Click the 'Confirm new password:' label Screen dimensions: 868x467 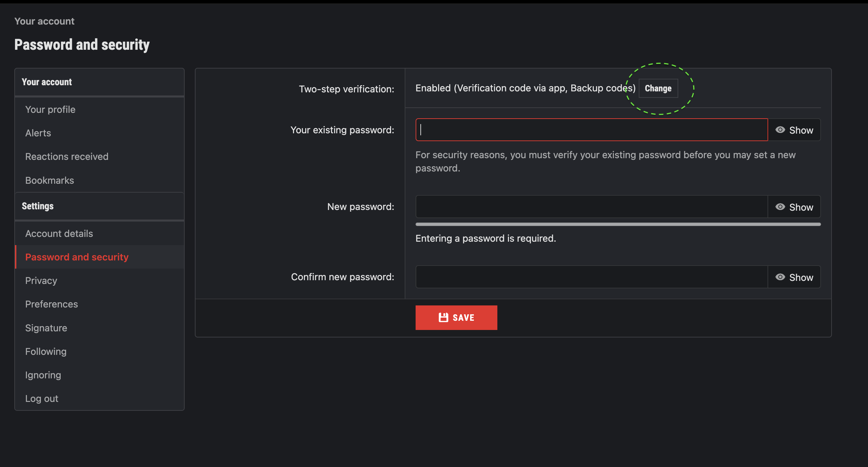click(x=343, y=277)
